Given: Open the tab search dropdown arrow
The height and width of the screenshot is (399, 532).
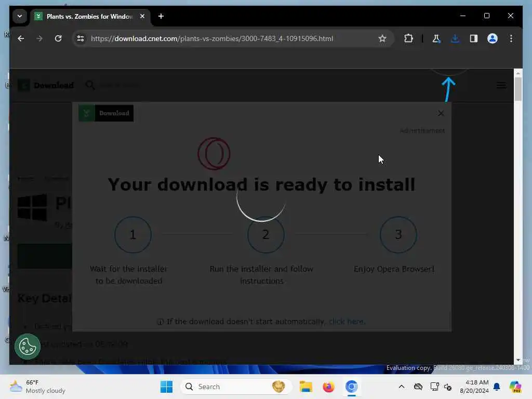Looking at the screenshot, I should click(20, 16).
